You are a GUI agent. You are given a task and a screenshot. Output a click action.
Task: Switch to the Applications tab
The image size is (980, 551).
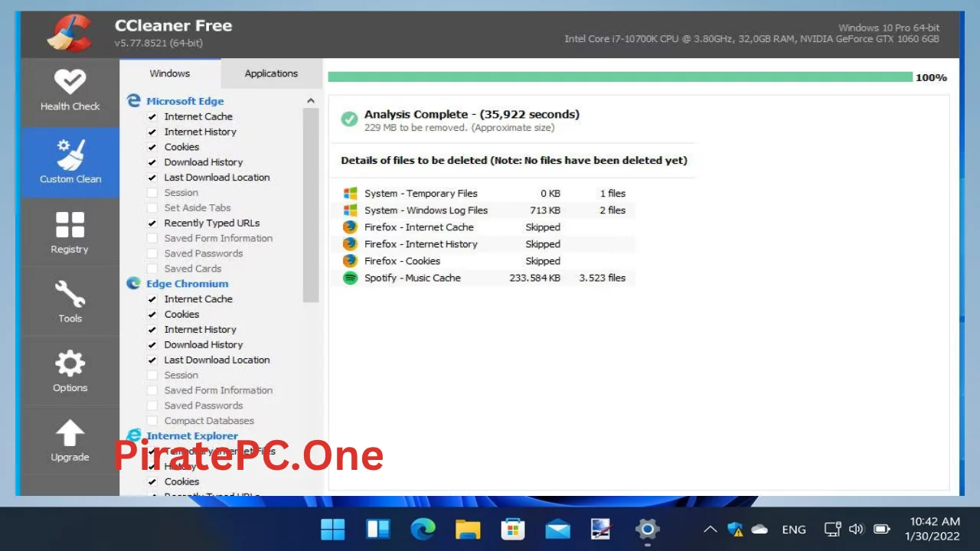click(271, 73)
